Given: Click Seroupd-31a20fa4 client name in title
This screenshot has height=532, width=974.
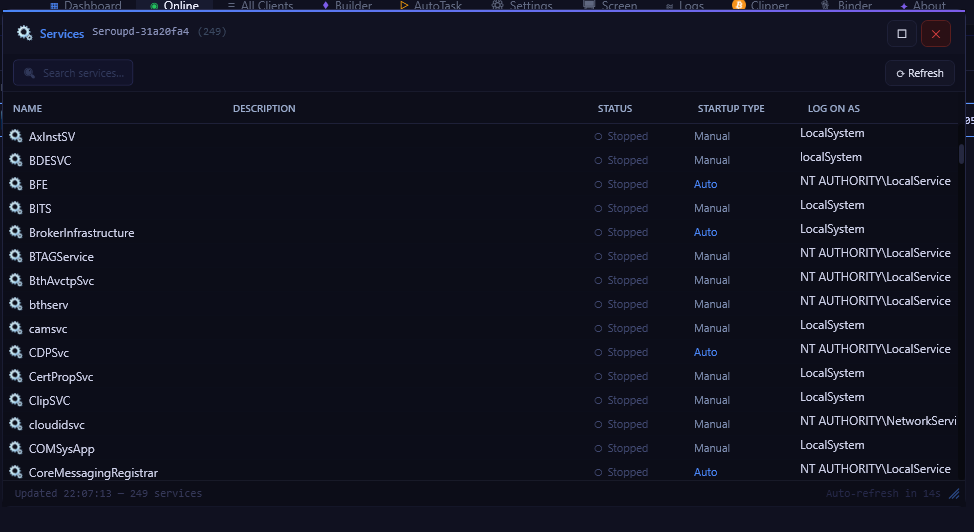Looking at the screenshot, I should (x=140, y=31).
